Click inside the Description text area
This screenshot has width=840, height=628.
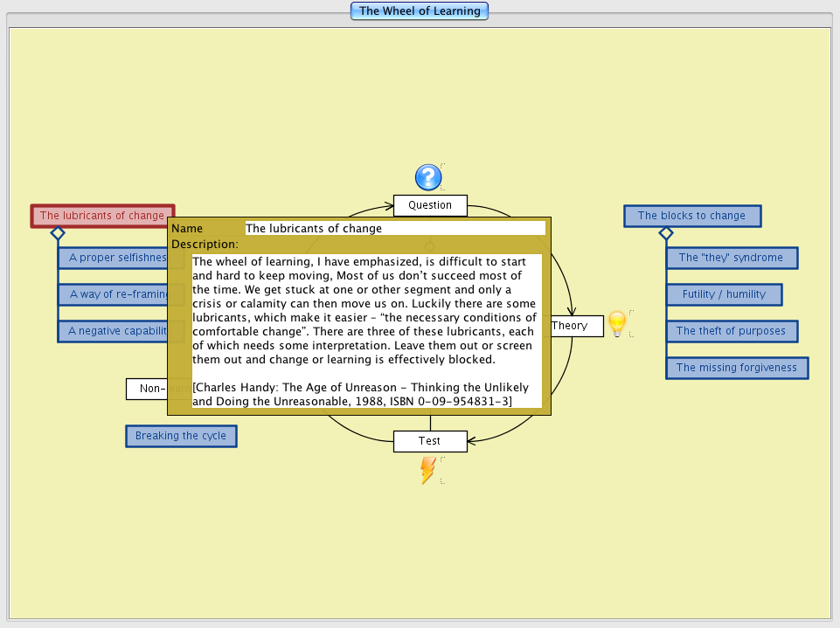366,331
